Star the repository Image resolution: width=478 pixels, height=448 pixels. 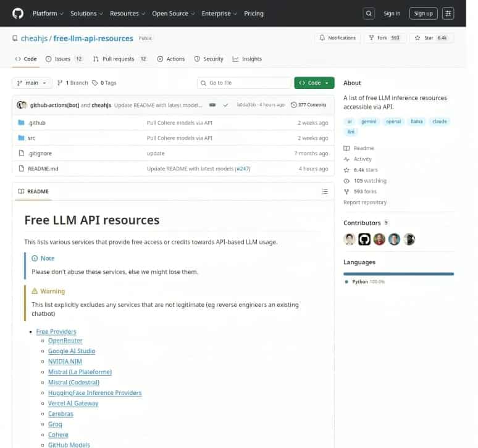(x=430, y=38)
